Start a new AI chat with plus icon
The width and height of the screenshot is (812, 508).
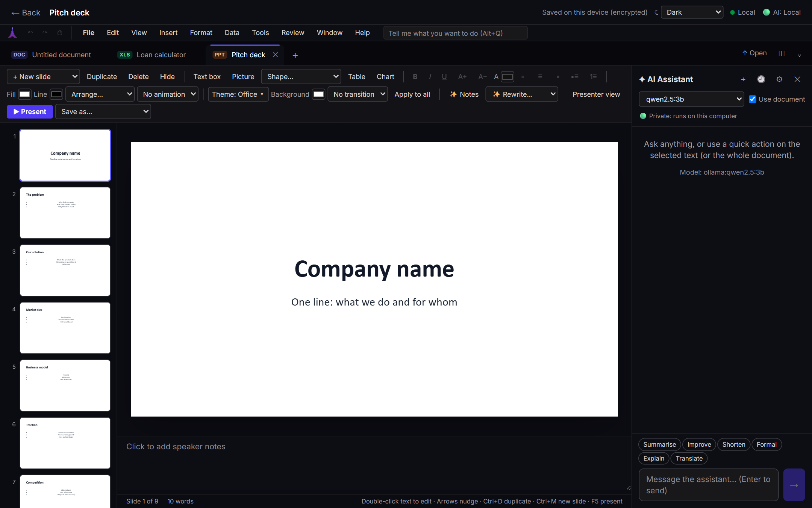click(743, 79)
